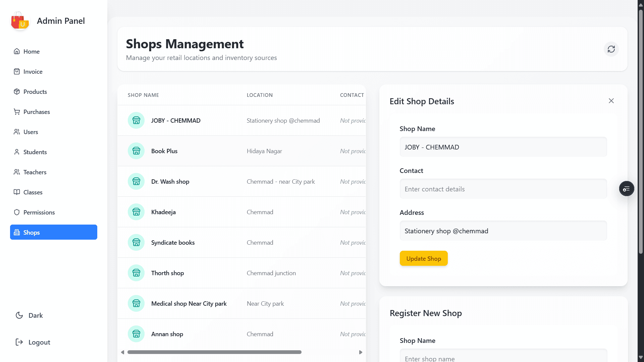
Task: Click the logout arrow icon
Action: 19,342
